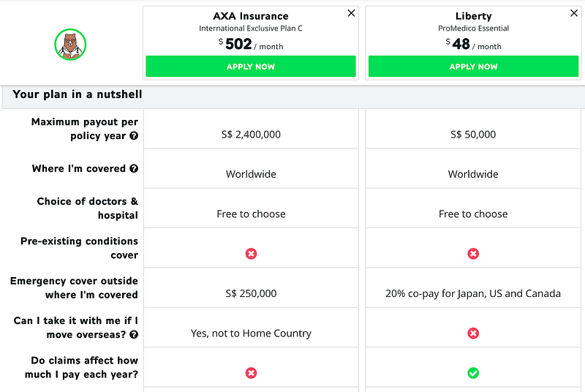
Task: Click Liberty's red cross for pre-existing conditions
Action: pos(473,254)
